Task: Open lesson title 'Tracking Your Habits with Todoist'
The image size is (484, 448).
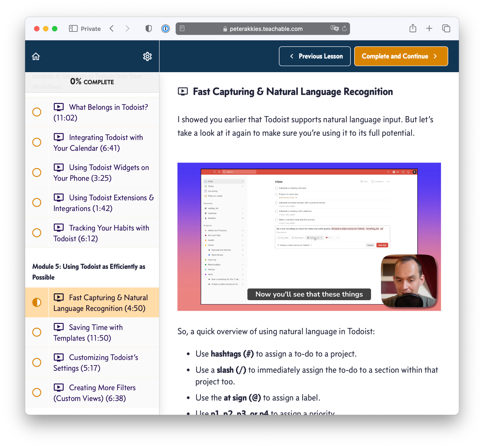Action: coord(101,233)
